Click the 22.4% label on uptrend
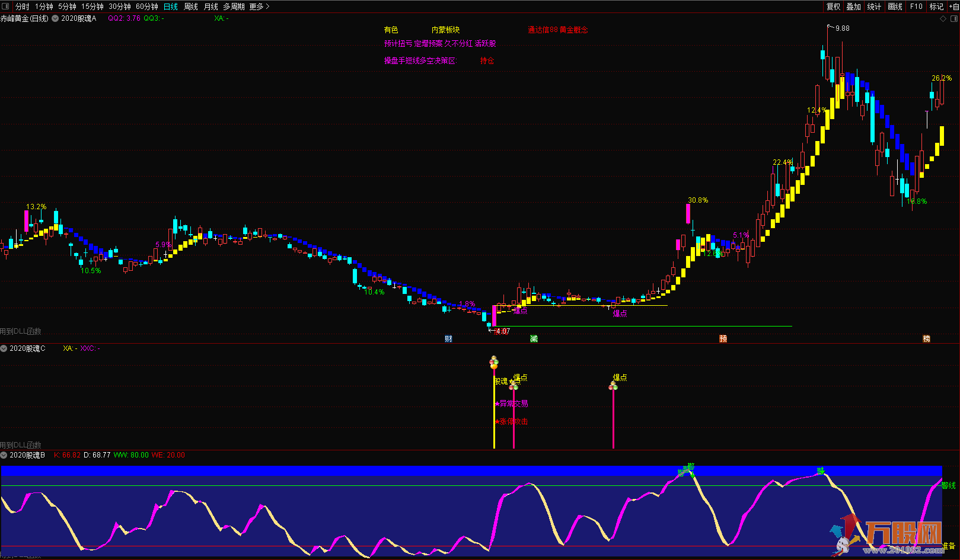This screenshot has height=560, width=960. (783, 162)
